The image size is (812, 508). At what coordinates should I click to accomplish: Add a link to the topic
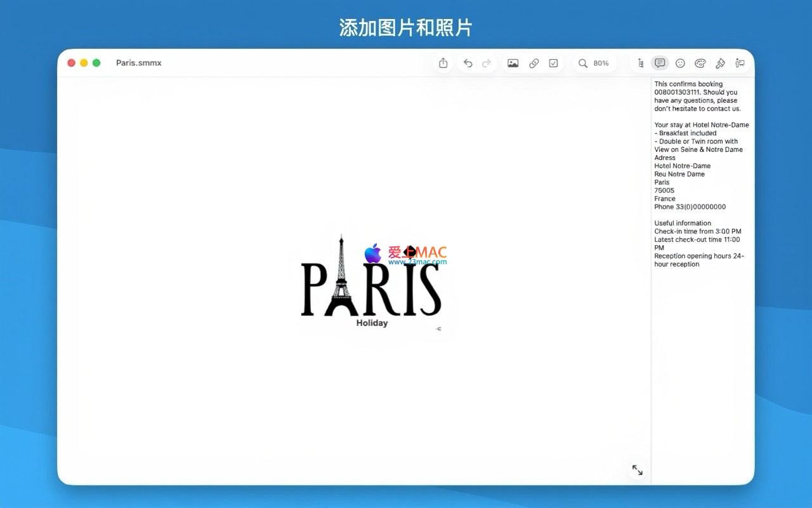pos(534,63)
